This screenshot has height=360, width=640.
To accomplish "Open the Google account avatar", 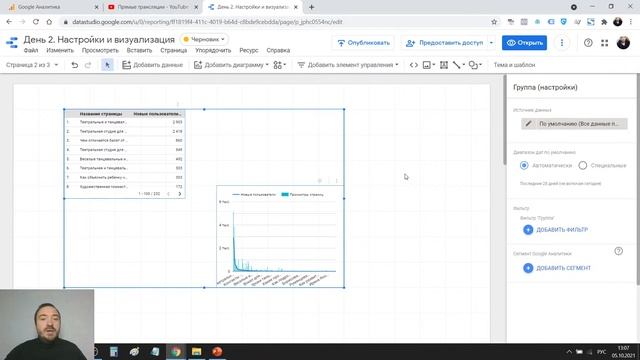I will [x=623, y=42].
